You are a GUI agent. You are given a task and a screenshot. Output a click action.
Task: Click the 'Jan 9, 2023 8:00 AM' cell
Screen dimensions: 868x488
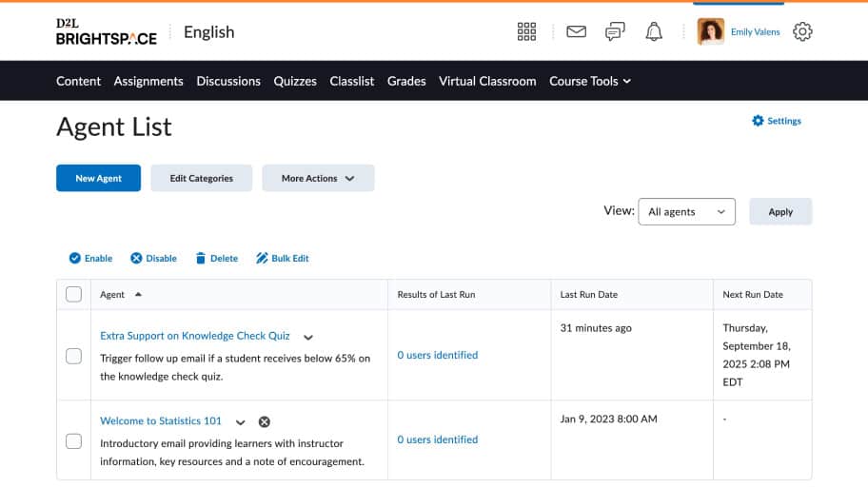click(608, 419)
